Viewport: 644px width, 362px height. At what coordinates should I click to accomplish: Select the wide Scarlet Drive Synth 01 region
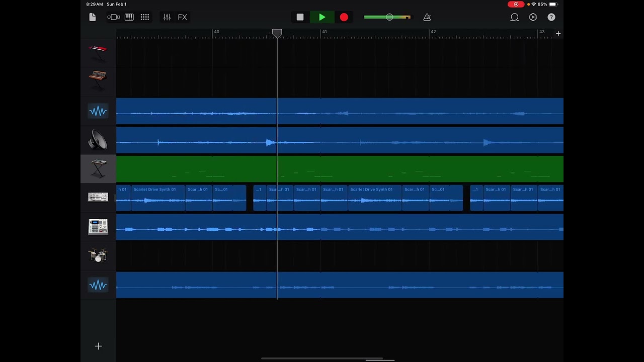coord(157,198)
